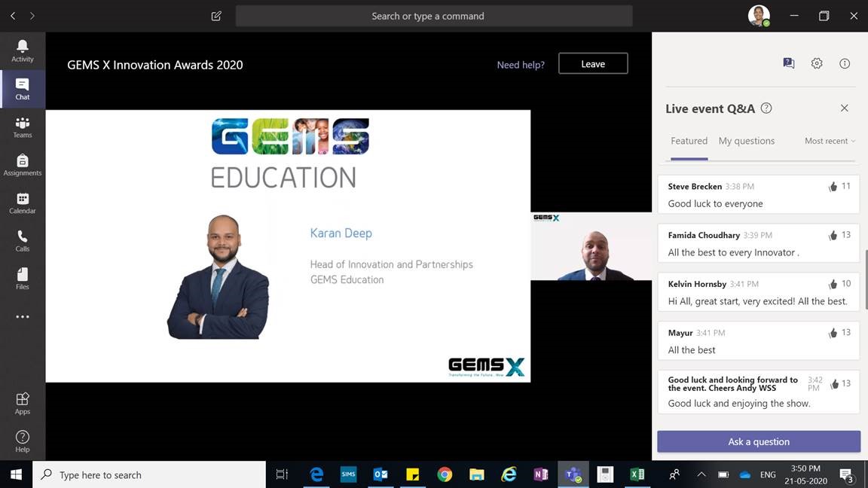
Task: Click the Ask a question button
Action: click(x=759, y=441)
